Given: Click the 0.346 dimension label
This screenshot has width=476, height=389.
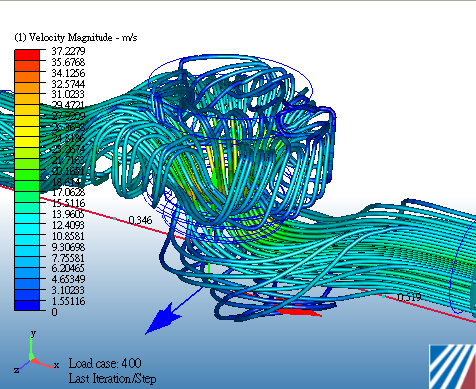Looking at the screenshot, I should [x=140, y=220].
